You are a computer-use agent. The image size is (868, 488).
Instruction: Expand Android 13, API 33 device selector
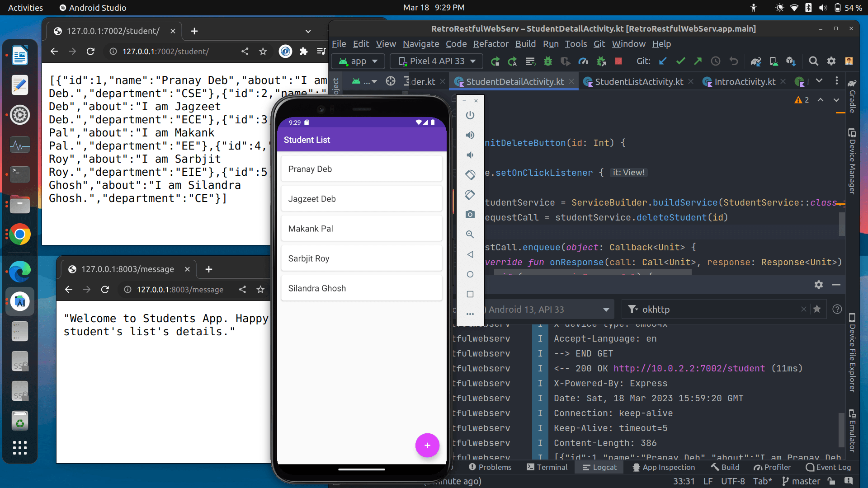click(x=606, y=310)
